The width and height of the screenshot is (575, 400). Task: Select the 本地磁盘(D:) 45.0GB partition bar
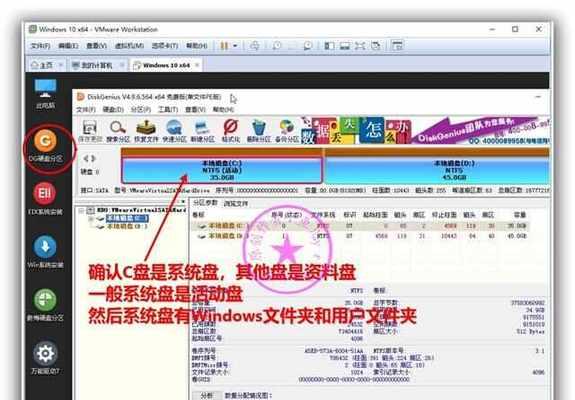(x=437, y=170)
